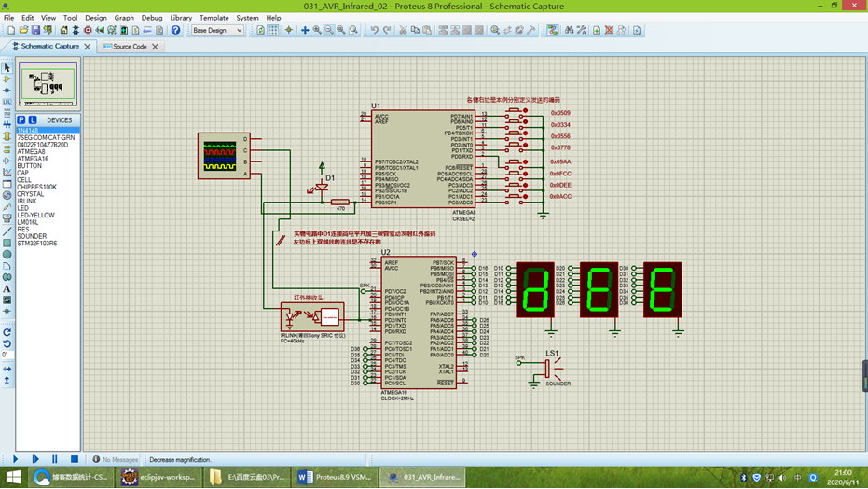868x489 pixels.
Task: Toggle the grid display icon
Action: (x=272, y=30)
